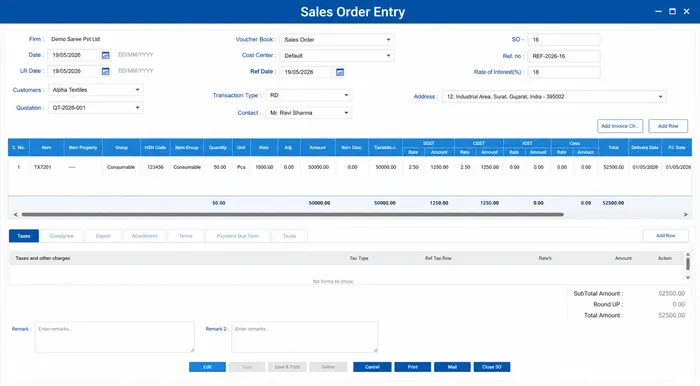The width and height of the screenshot is (700, 386).
Task: Select the Terms tab
Action: [x=186, y=236]
